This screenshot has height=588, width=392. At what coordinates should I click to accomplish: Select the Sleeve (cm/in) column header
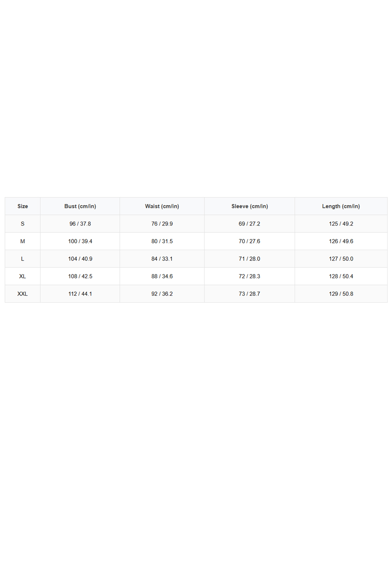click(250, 206)
